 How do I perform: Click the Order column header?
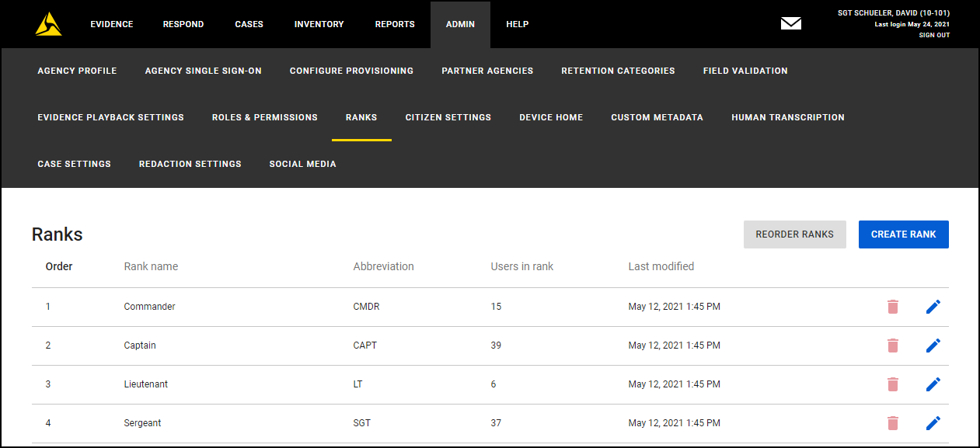click(59, 266)
